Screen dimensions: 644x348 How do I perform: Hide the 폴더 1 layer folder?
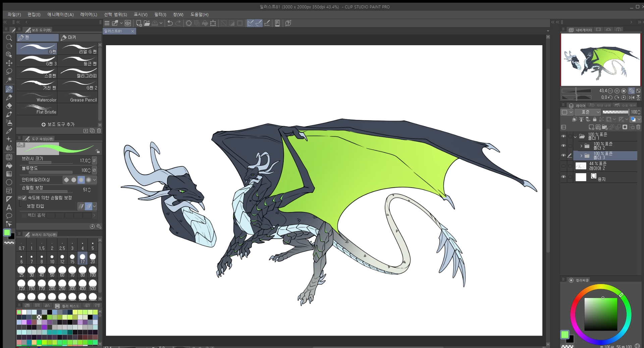coord(563,136)
